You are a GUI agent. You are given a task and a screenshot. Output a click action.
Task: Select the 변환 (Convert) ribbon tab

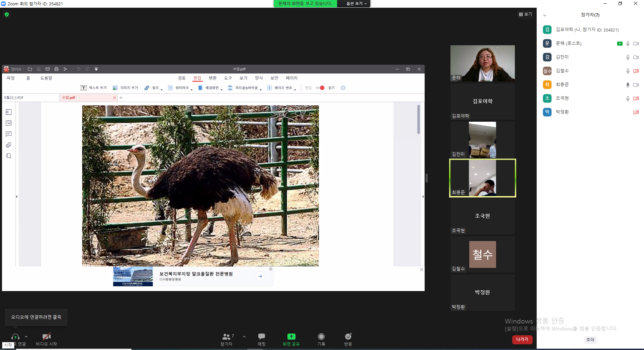coord(213,78)
